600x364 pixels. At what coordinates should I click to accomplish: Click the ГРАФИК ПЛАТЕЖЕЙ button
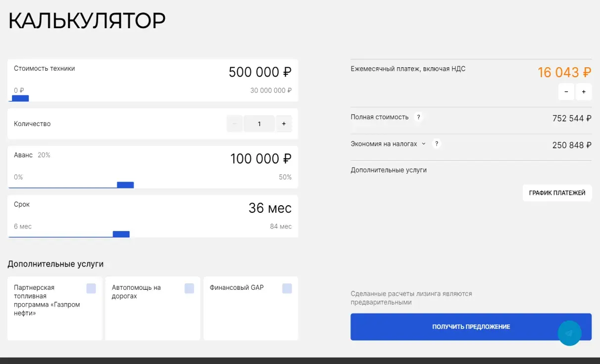pyautogui.click(x=557, y=193)
